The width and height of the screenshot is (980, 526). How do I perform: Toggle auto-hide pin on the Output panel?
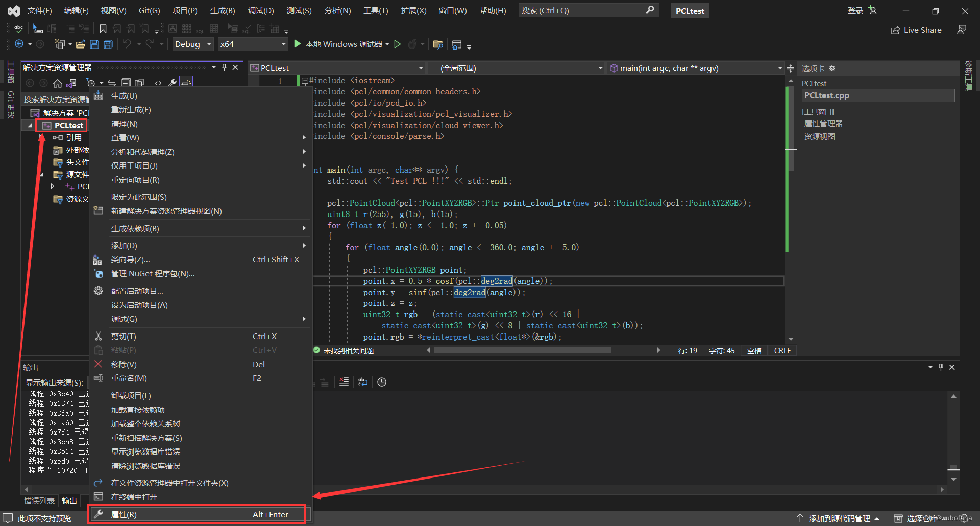pos(941,367)
